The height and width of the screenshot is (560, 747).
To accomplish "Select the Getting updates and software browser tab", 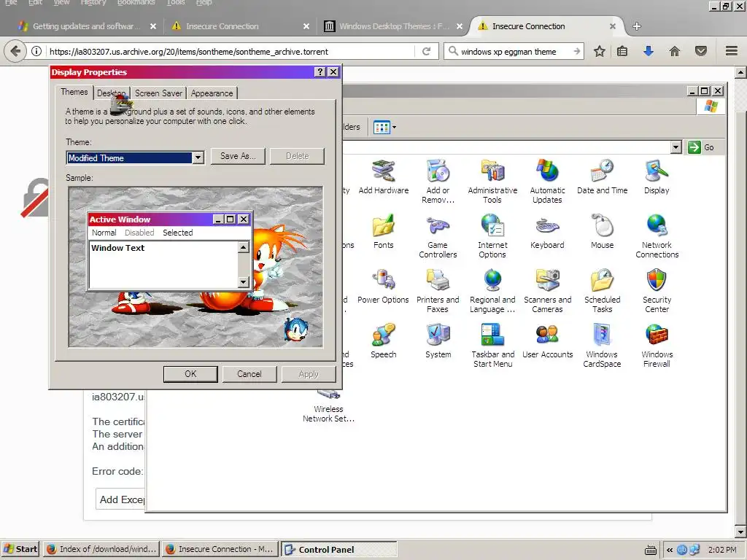I will (x=86, y=26).
